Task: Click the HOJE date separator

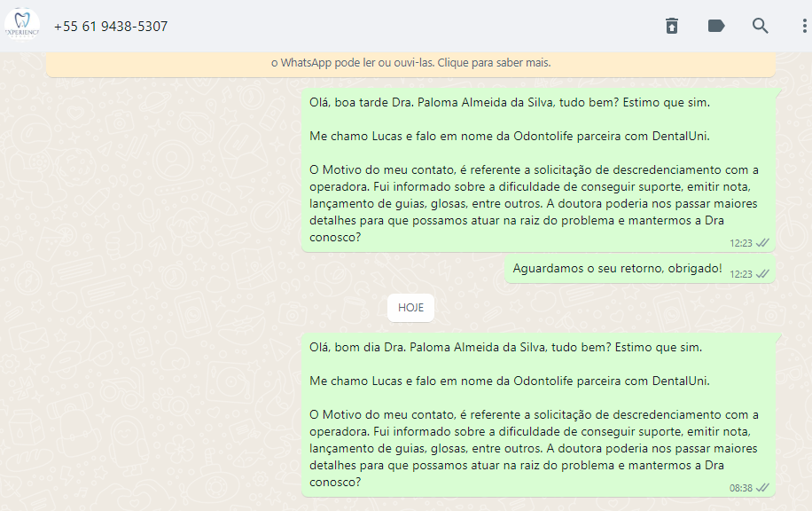Action: coord(410,308)
